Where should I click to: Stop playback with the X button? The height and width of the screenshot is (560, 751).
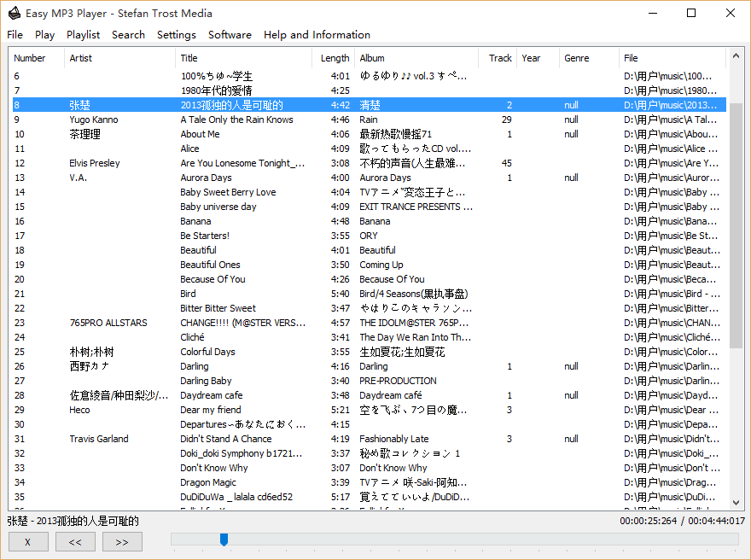tap(28, 542)
